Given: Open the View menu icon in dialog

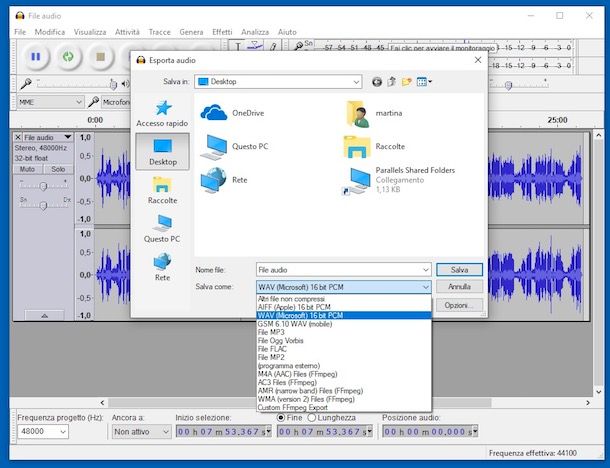Looking at the screenshot, I should tap(424, 82).
